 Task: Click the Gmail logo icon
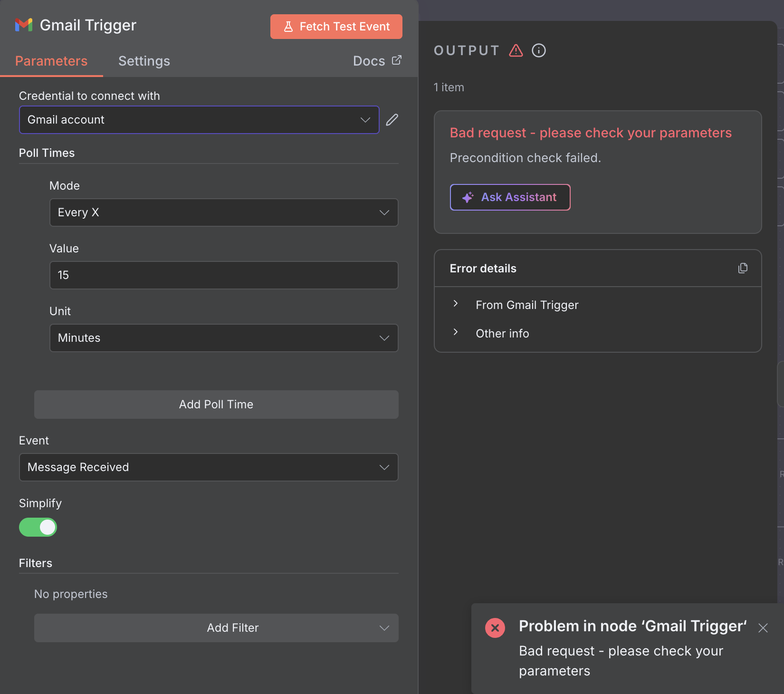(24, 25)
